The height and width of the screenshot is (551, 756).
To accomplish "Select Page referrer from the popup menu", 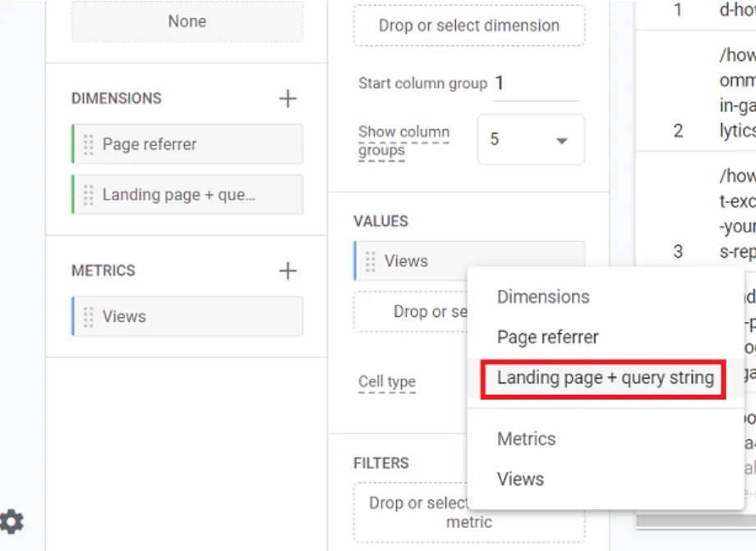I will coord(547,337).
